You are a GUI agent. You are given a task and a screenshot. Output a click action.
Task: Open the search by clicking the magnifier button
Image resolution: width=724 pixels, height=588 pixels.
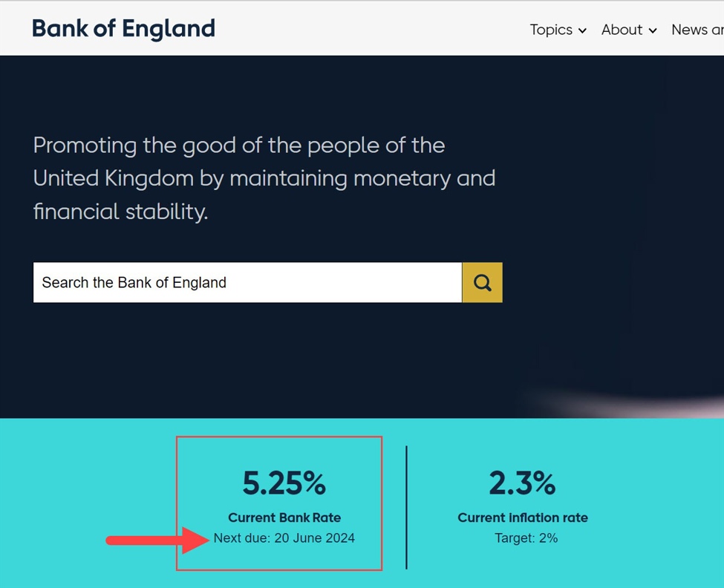tap(483, 282)
